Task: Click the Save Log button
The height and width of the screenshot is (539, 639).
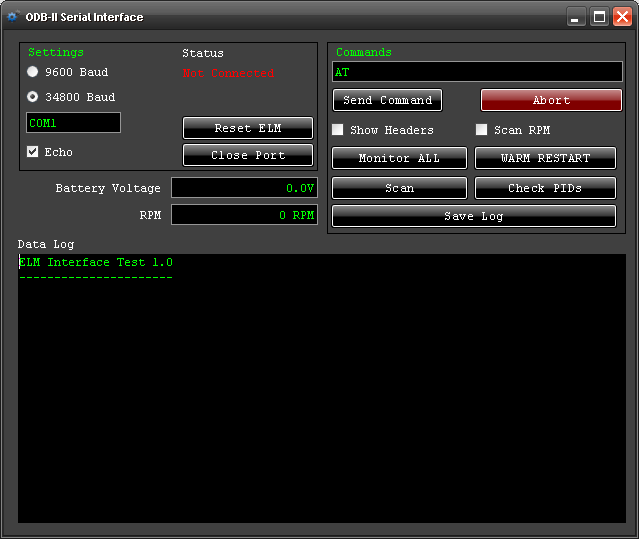Action: point(474,216)
